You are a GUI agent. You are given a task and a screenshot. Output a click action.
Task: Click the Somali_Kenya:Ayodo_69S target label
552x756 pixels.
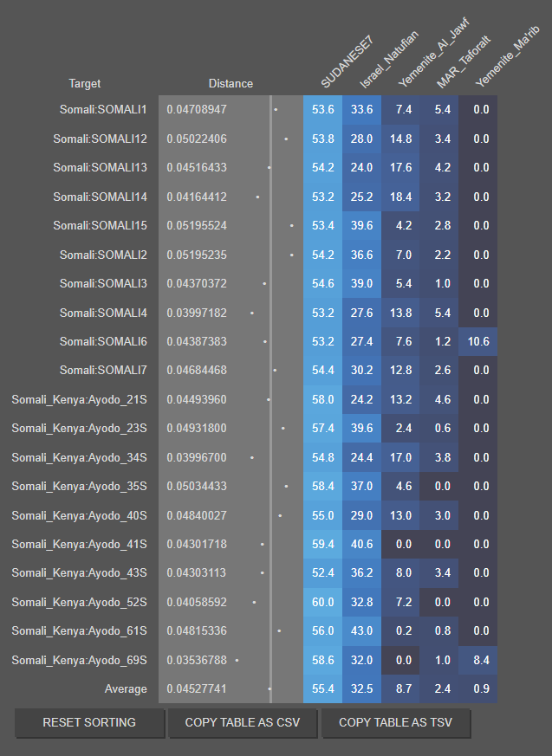pyautogui.click(x=79, y=661)
